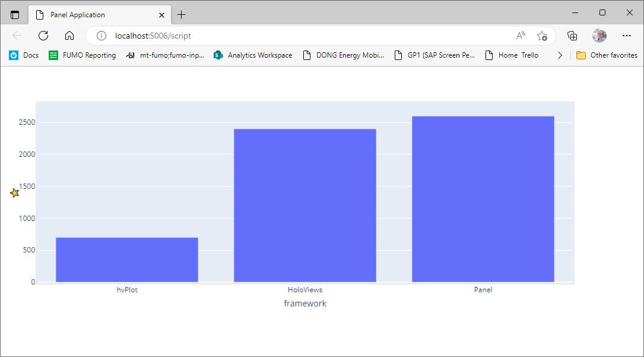This screenshot has height=357, width=644.
Task: Open a new browser tab
Action: 182,14
